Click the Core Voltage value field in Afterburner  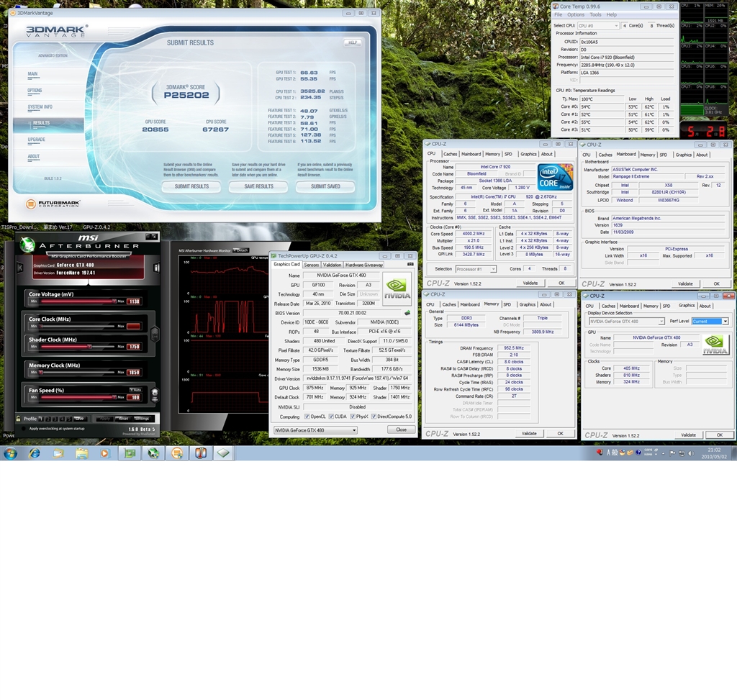[133, 301]
